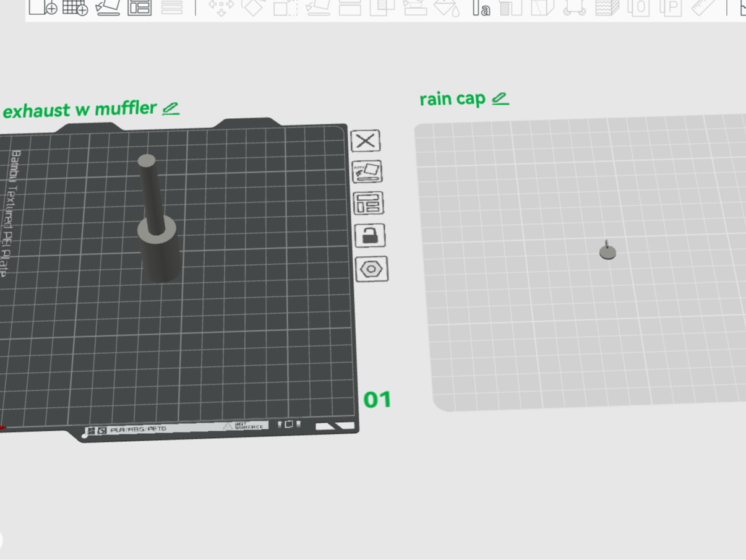Viewport: 746px width, 560px height.
Task: Click the Add plate grid icon
Action: [75, 7]
